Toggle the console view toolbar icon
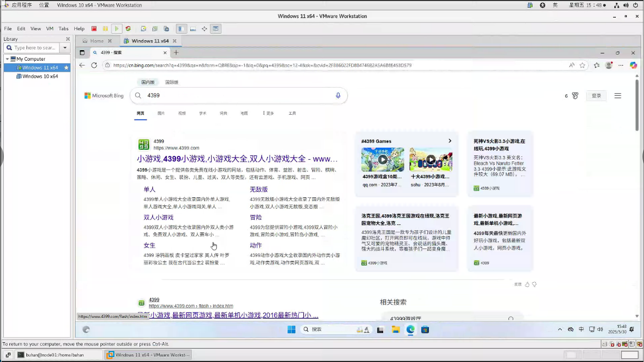This screenshot has width=644, height=362. 216,29
